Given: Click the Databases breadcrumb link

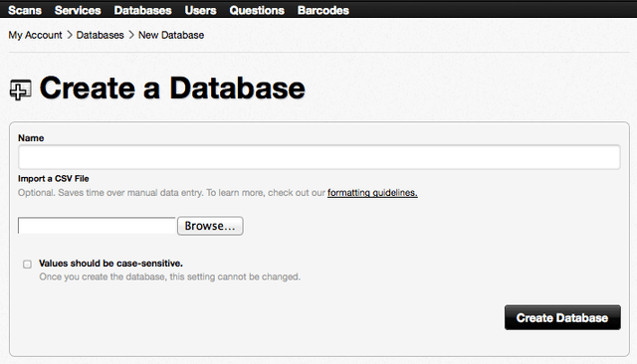Looking at the screenshot, I should coord(100,35).
